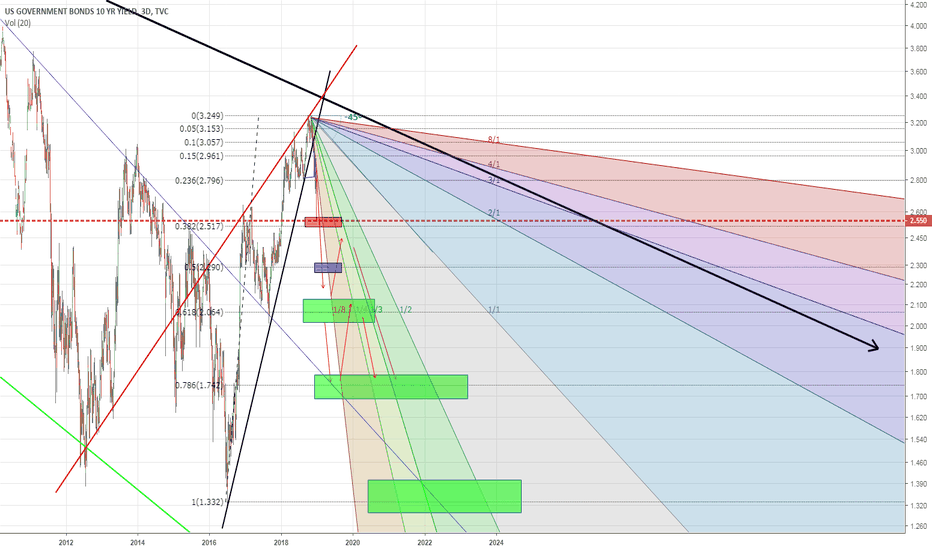Viewport: 932px width, 550px height.
Task: Select the blue rectangle at the 0.5 level
Action: coord(328,268)
